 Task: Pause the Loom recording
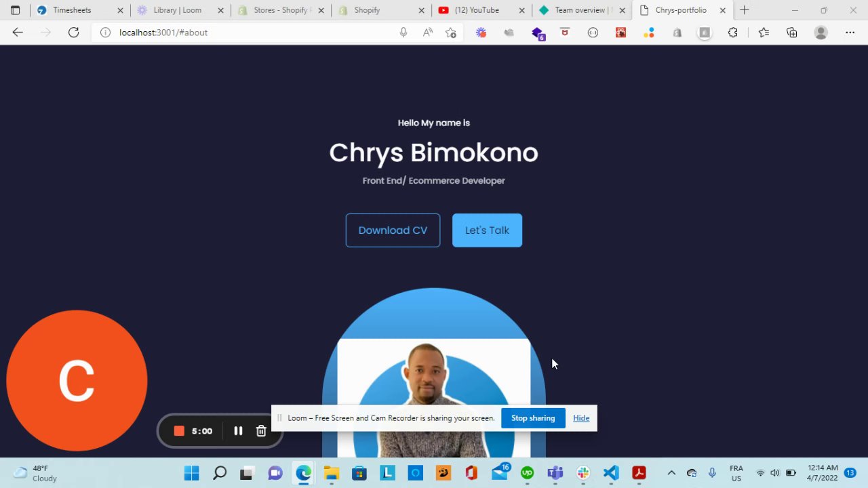coord(238,431)
